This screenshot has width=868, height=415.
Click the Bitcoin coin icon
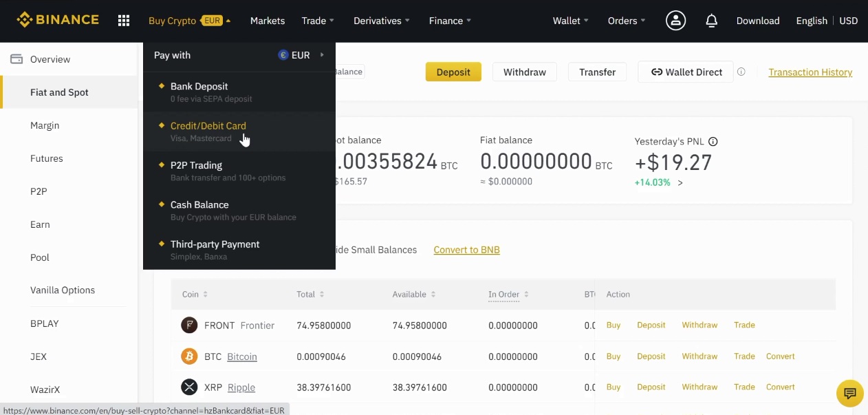pyautogui.click(x=189, y=356)
